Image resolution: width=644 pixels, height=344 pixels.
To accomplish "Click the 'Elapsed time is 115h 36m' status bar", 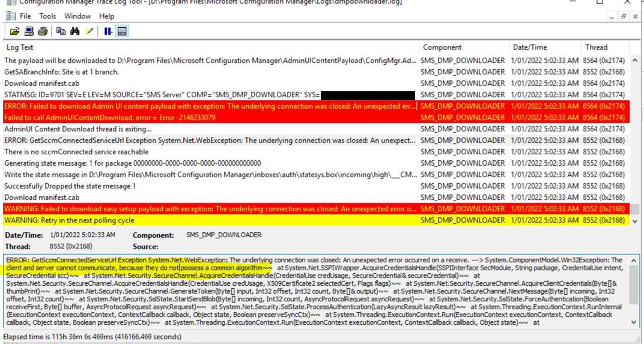I will click(93, 337).
